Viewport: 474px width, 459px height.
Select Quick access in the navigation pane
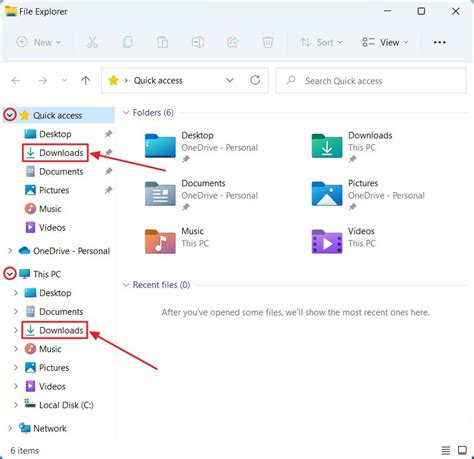click(57, 115)
